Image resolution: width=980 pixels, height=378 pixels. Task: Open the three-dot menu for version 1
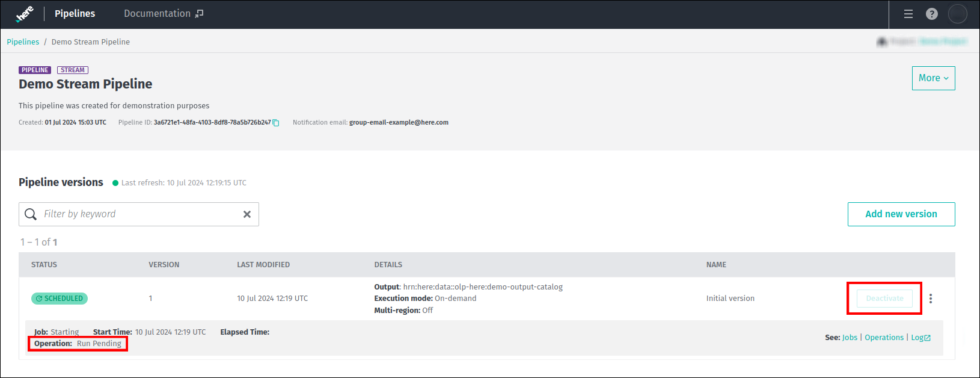coord(931,299)
